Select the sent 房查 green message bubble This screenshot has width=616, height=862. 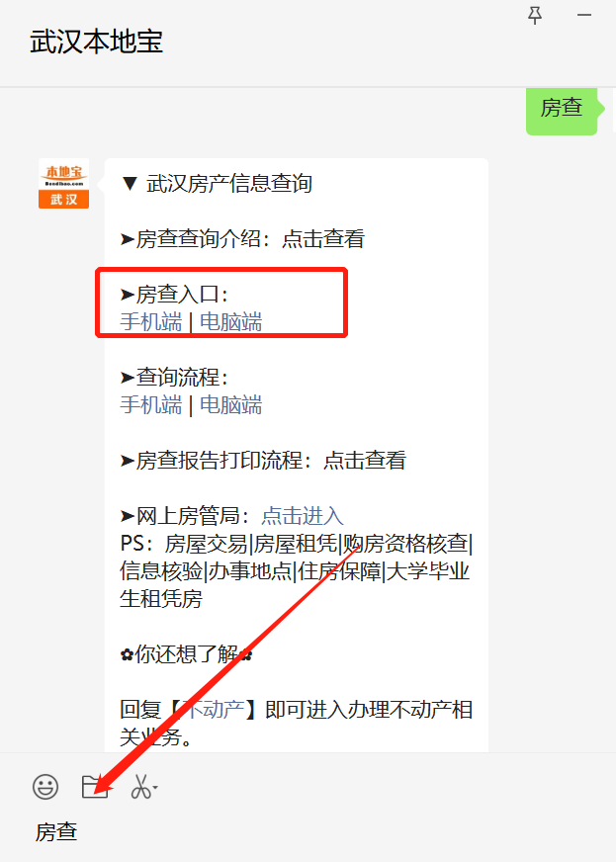[x=562, y=109]
